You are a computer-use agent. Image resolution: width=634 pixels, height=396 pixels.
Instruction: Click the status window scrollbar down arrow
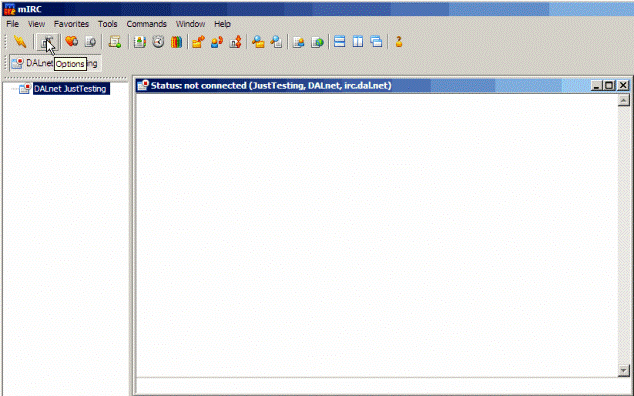coord(623,370)
